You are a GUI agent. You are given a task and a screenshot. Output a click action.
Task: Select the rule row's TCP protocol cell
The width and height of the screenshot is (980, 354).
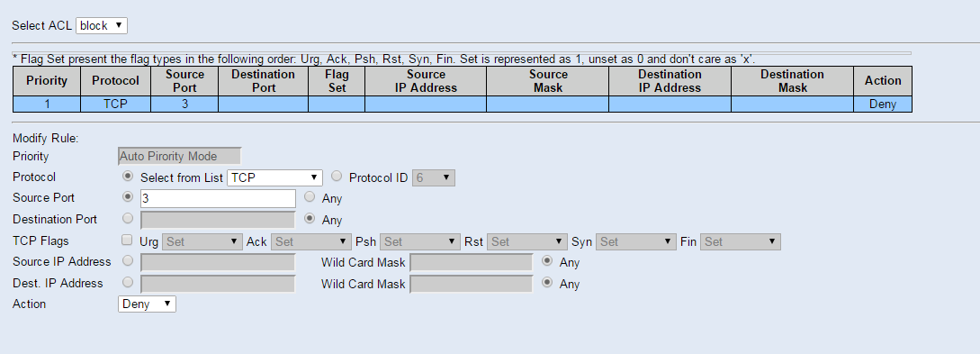pyautogui.click(x=115, y=104)
